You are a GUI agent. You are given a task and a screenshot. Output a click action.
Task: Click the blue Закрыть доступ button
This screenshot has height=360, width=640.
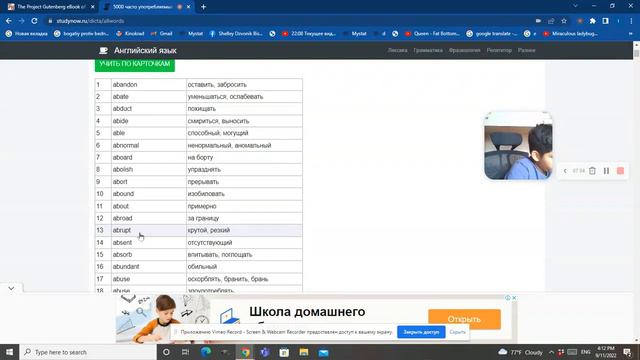pyautogui.click(x=421, y=332)
